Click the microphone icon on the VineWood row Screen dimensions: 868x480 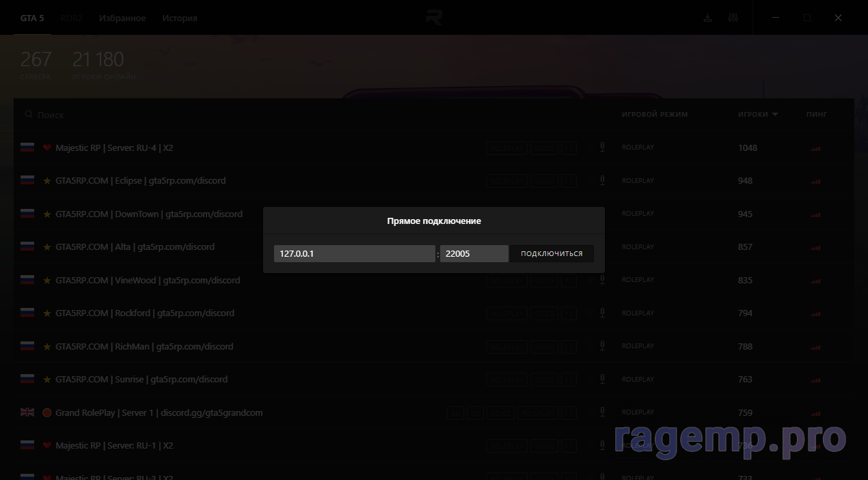[602, 279]
